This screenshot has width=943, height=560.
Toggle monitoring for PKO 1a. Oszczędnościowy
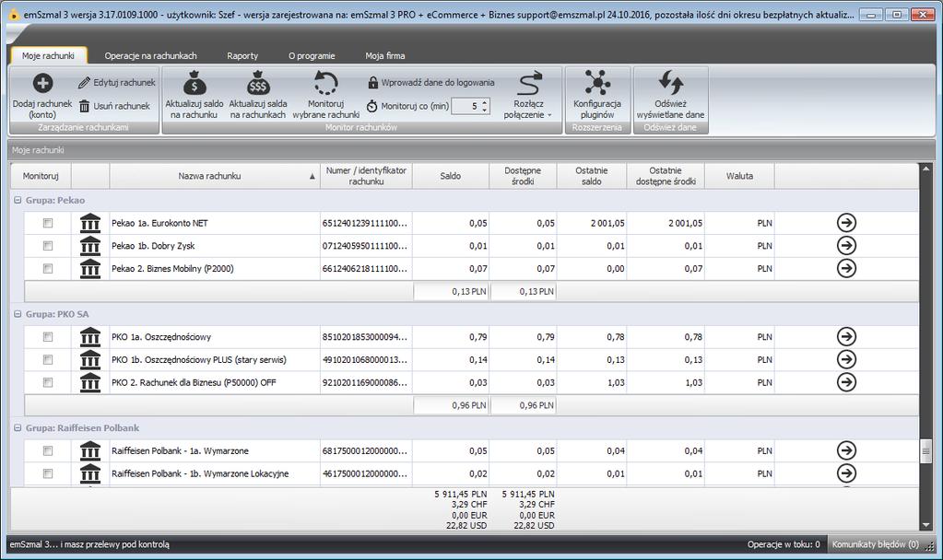coord(48,336)
